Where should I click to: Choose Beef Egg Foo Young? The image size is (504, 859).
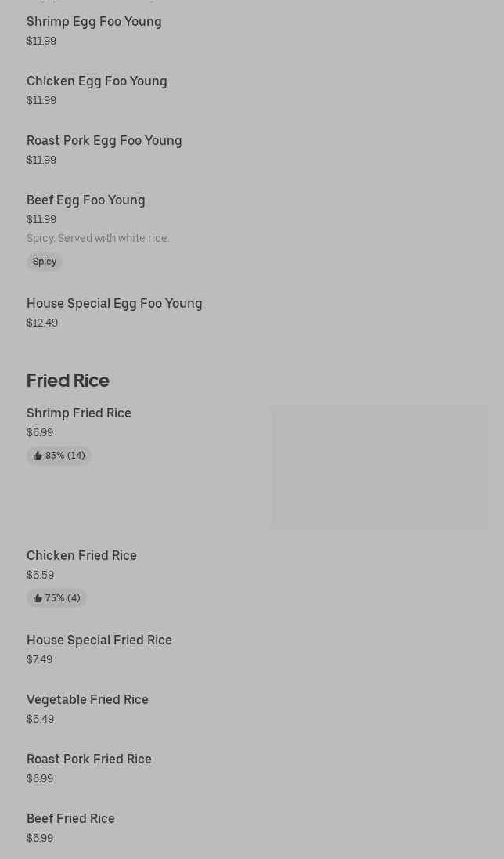tap(85, 200)
